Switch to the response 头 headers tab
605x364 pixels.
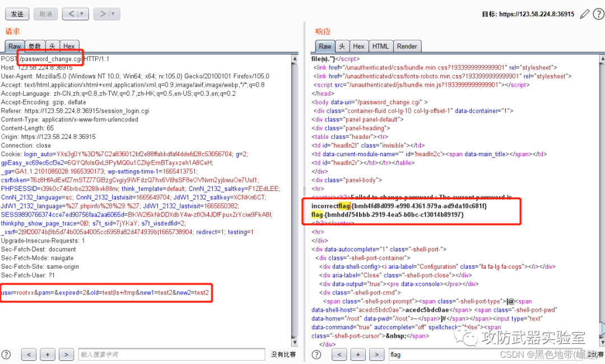342,46
